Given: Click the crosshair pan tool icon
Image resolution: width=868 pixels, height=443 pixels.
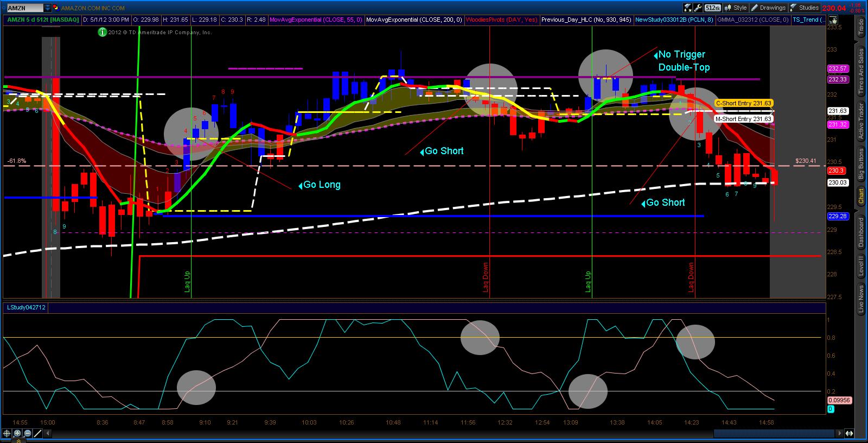Looking at the screenshot, I should point(7,433).
